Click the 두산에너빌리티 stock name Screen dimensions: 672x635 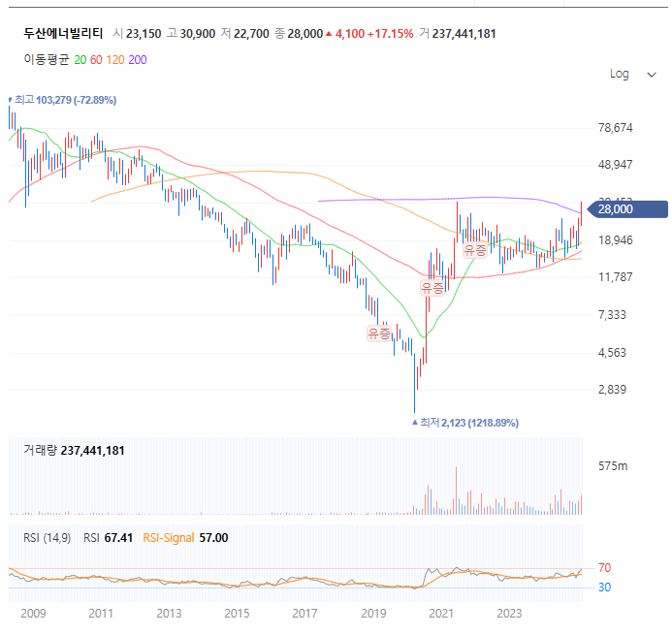point(63,33)
